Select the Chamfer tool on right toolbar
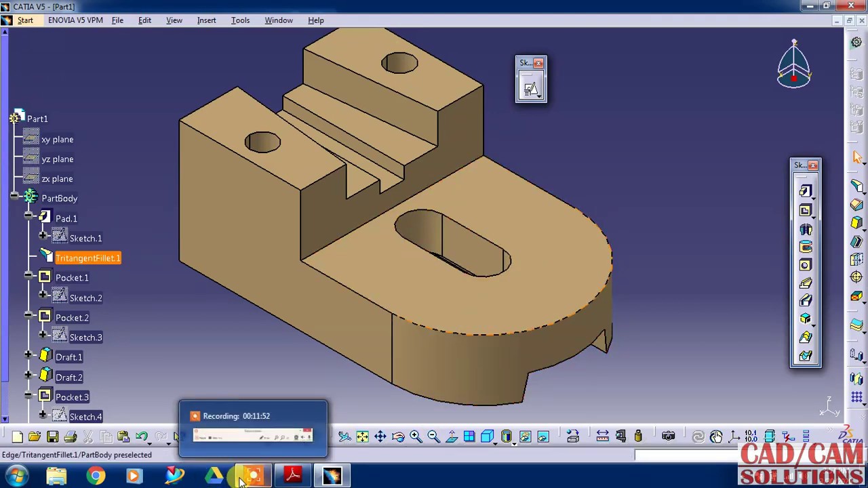This screenshot has height=488, width=868. pos(856,205)
